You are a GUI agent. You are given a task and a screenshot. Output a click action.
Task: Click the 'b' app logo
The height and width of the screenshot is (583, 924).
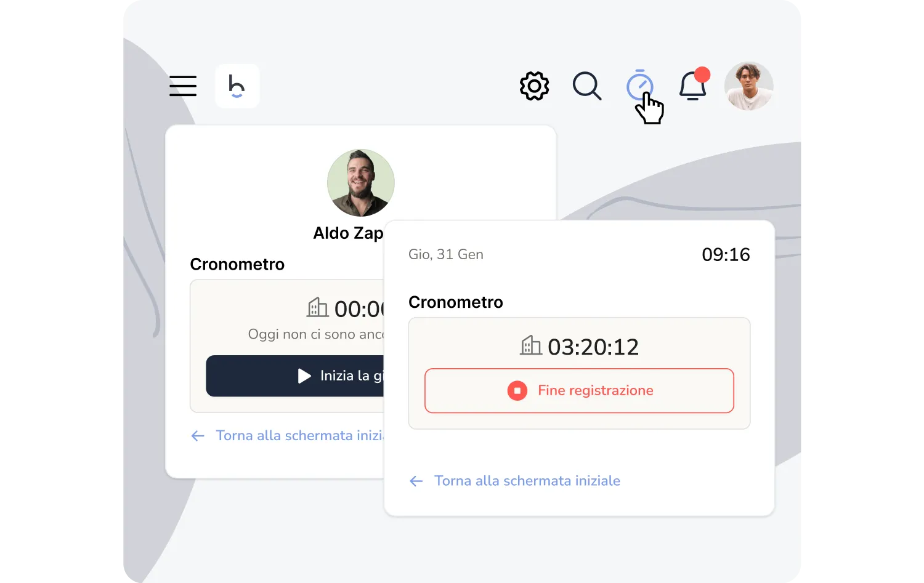pyautogui.click(x=237, y=86)
